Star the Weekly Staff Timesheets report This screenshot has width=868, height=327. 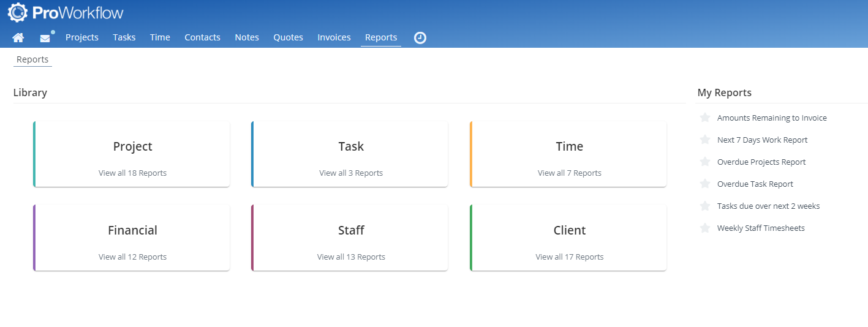(705, 228)
